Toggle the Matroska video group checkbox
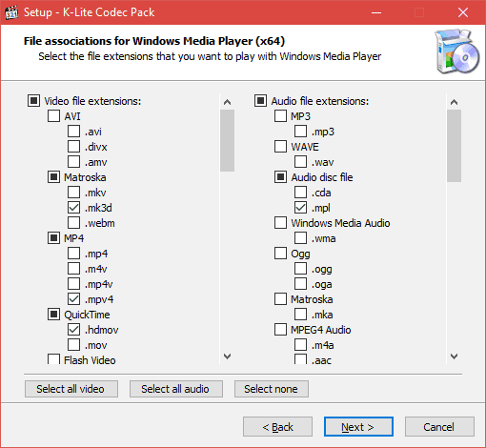Screen dimensions: 486x448 click(x=53, y=177)
